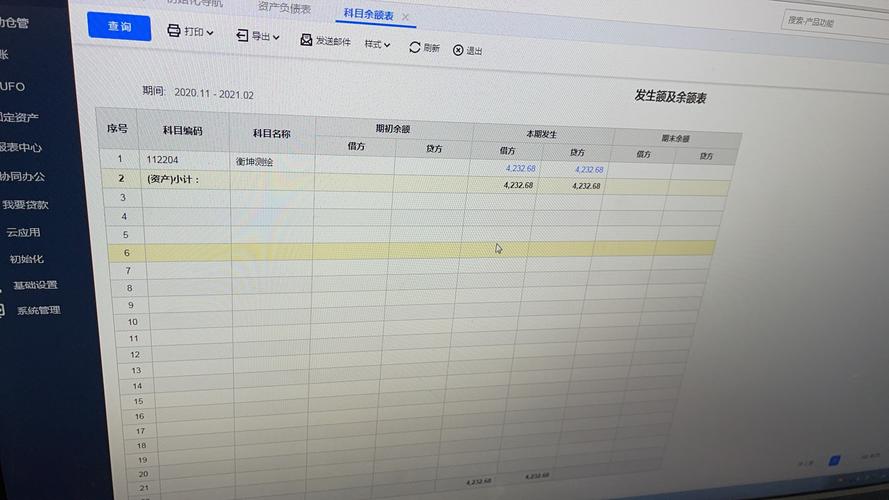Close the 科目余额表 tab

tap(405, 17)
